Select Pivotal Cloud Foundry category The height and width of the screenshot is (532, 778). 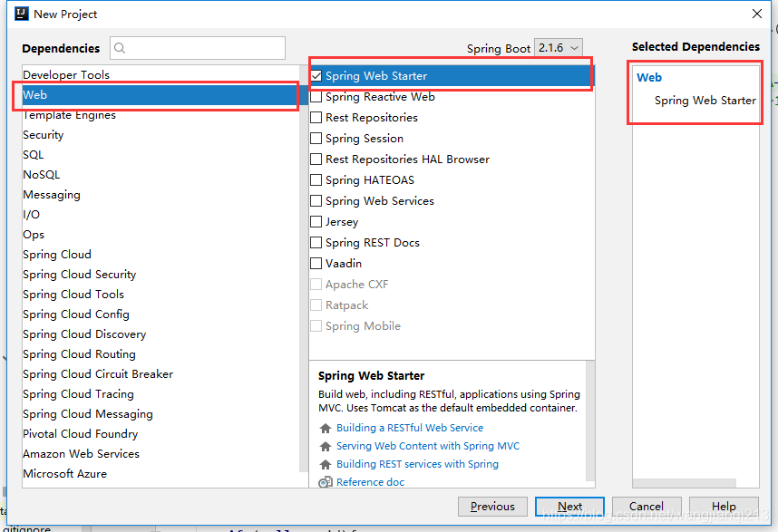(160, 434)
